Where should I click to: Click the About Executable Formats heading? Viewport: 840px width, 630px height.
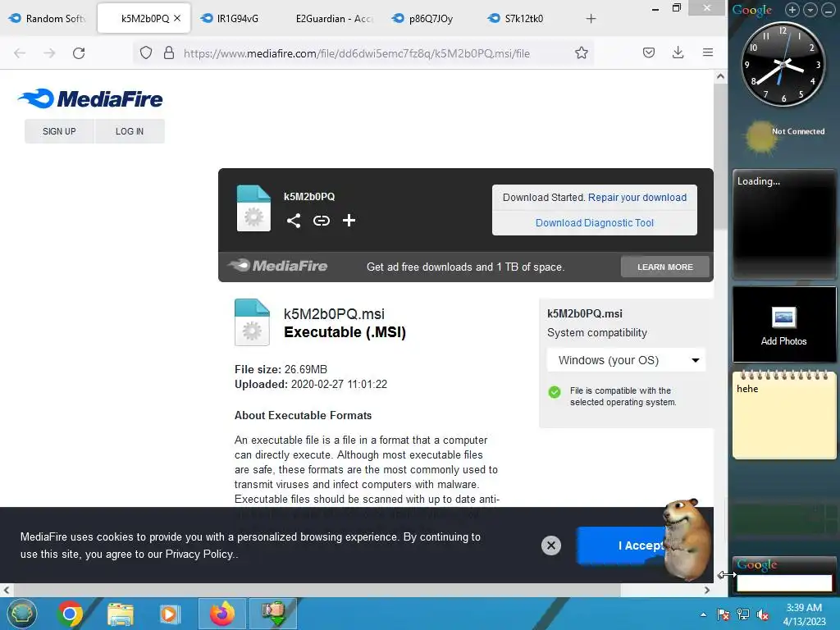coord(303,415)
